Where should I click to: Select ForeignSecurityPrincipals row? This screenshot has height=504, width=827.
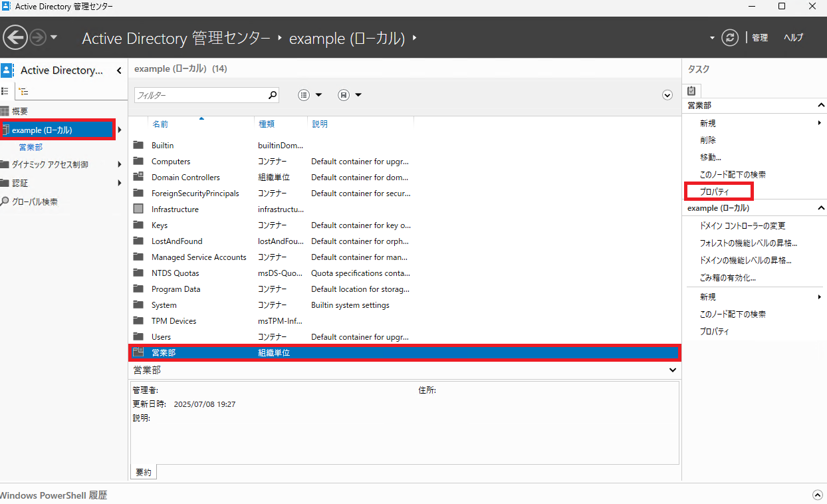tap(404, 193)
